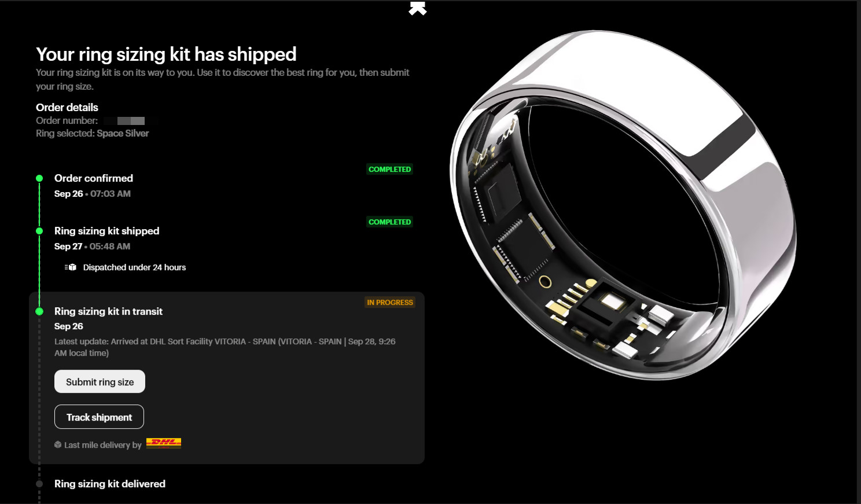
Task: Select the Ring sizing kit shipped timeline dot
Action: coord(39,231)
